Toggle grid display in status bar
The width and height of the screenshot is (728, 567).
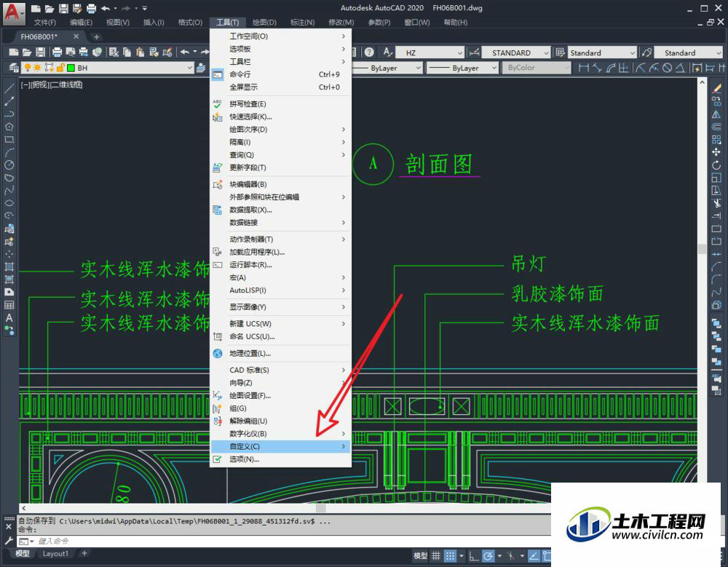tap(436, 555)
